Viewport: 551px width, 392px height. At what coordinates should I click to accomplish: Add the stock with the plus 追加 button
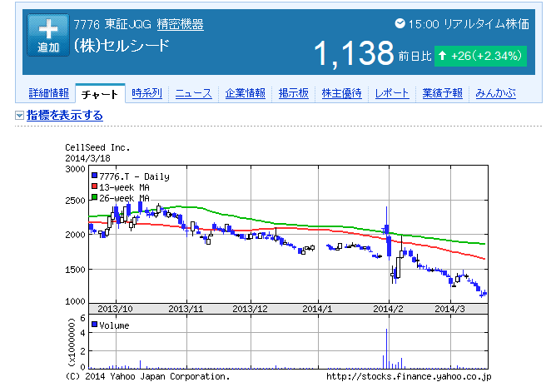(x=48, y=35)
